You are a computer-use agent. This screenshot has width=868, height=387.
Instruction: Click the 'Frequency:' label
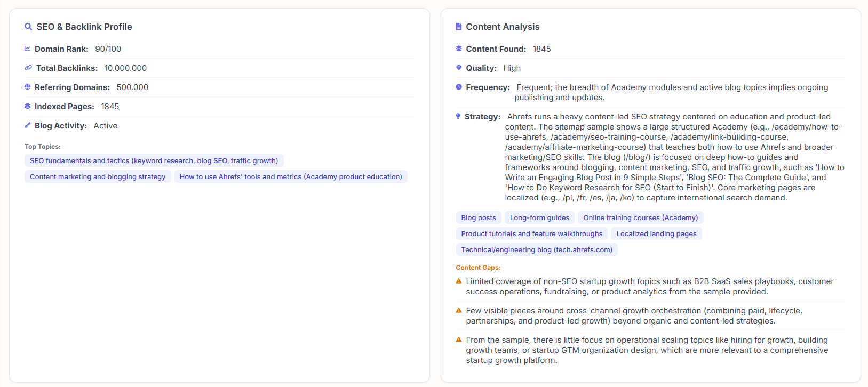(x=488, y=87)
